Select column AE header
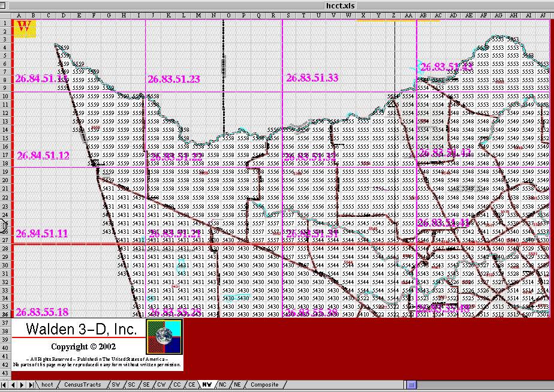This screenshot has width=554, height=392. pyautogui.click(x=468, y=15)
